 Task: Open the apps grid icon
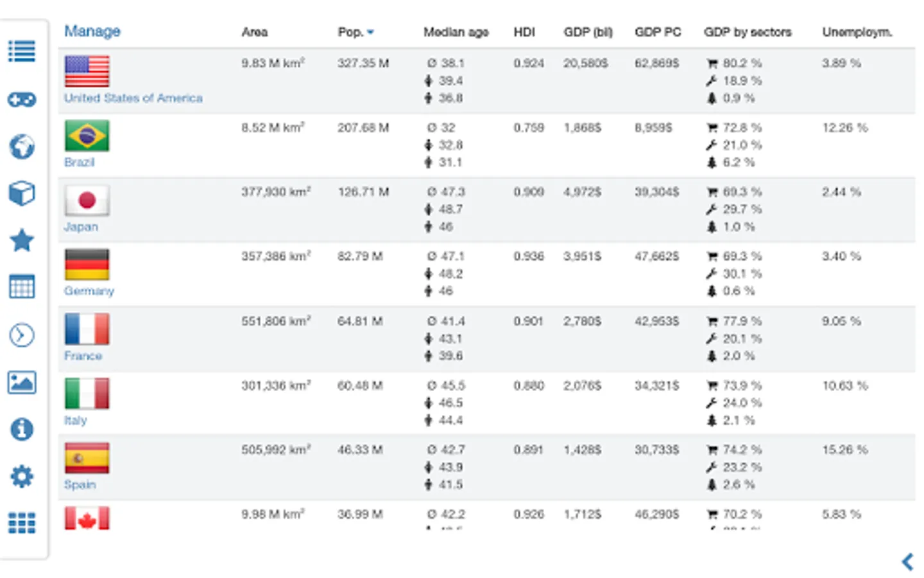tap(22, 523)
